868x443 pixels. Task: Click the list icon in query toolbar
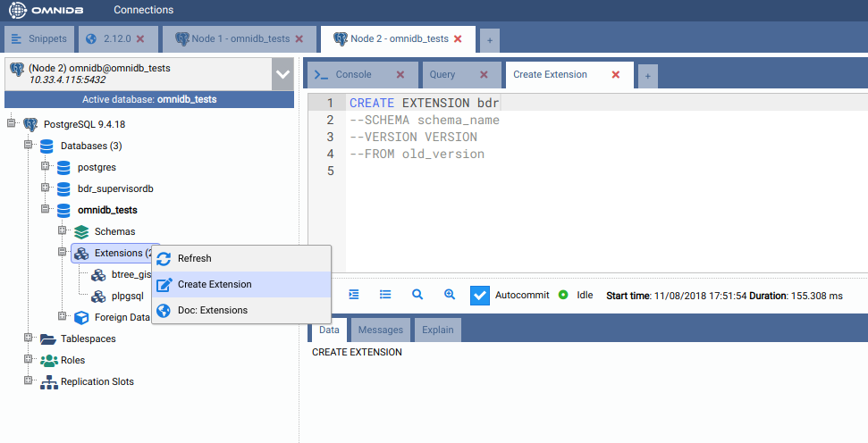pyautogui.click(x=385, y=294)
